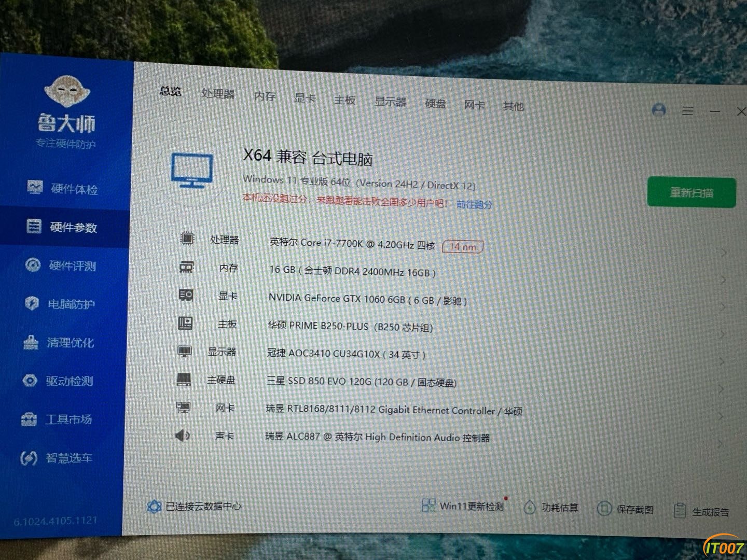This screenshot has height=560, width=747.
Task: Click the 智慧选车 icon
Action: tap(28, 458)
